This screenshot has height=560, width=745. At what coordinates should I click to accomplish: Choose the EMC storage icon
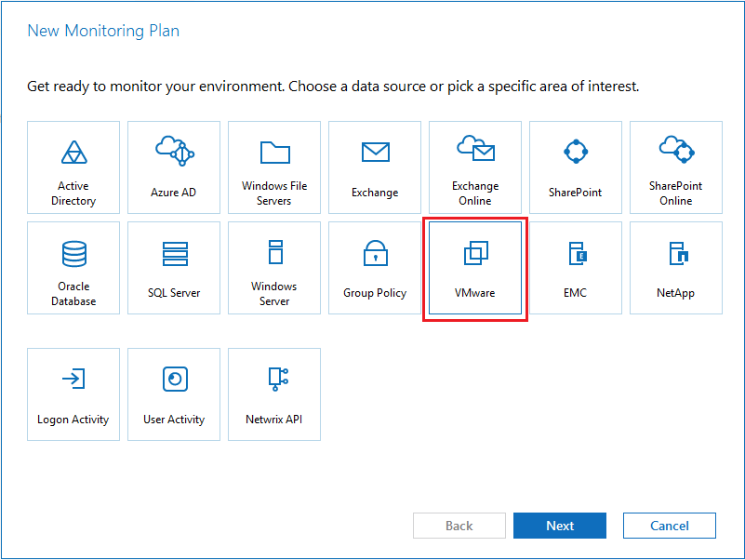(578, 253)
